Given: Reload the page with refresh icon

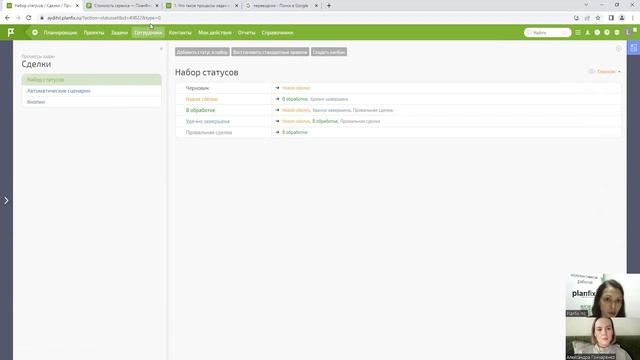Looking at the screenshot, I should pos(28,18).
